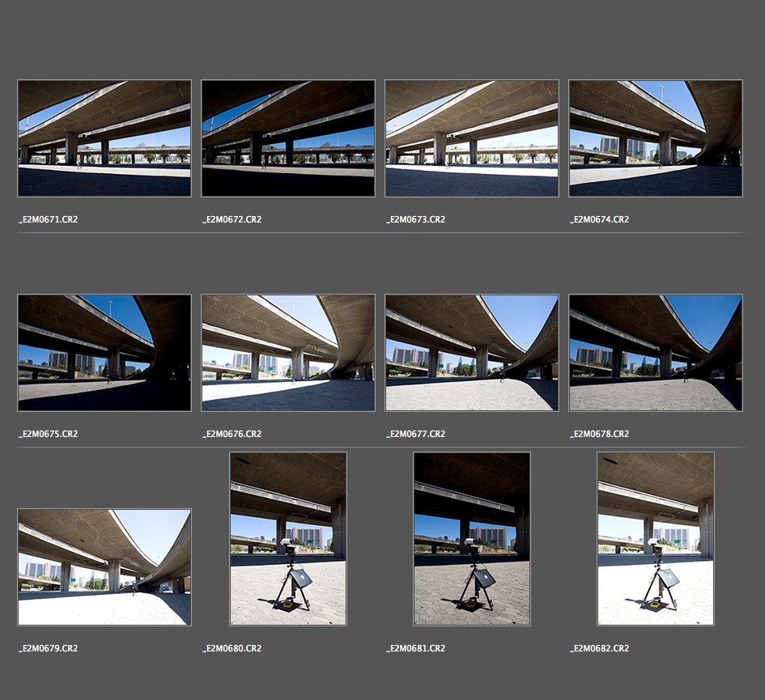Click the _E2M0672.CR2 photo thumbnail
Screen dimensions: 765x700
[x=288, y=138]
